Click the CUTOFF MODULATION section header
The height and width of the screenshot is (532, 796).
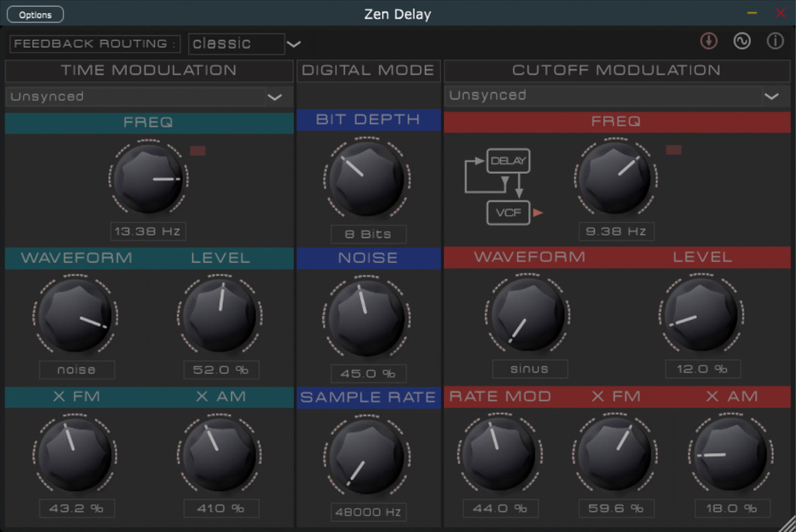pos(617,70)
